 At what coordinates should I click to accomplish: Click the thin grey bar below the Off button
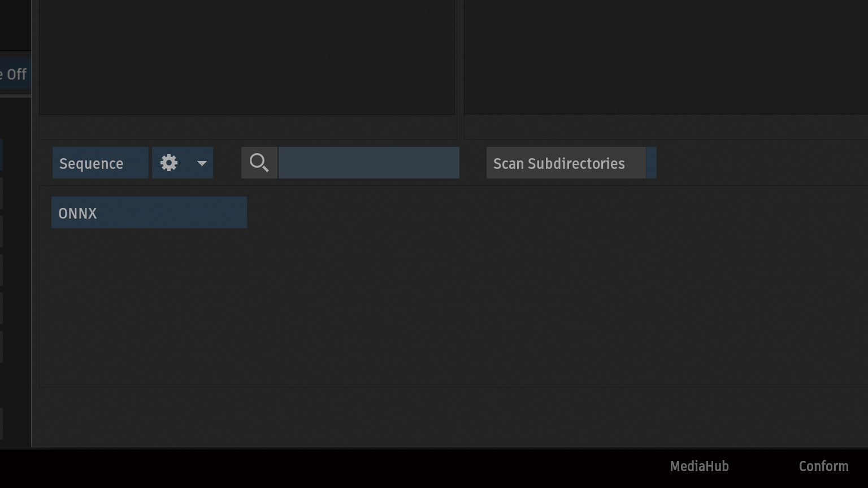[x=15, y=97]
